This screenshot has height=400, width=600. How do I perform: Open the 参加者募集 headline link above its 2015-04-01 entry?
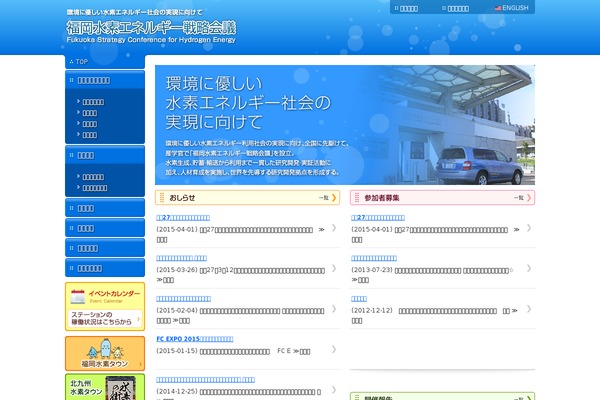tap(378, 217)
